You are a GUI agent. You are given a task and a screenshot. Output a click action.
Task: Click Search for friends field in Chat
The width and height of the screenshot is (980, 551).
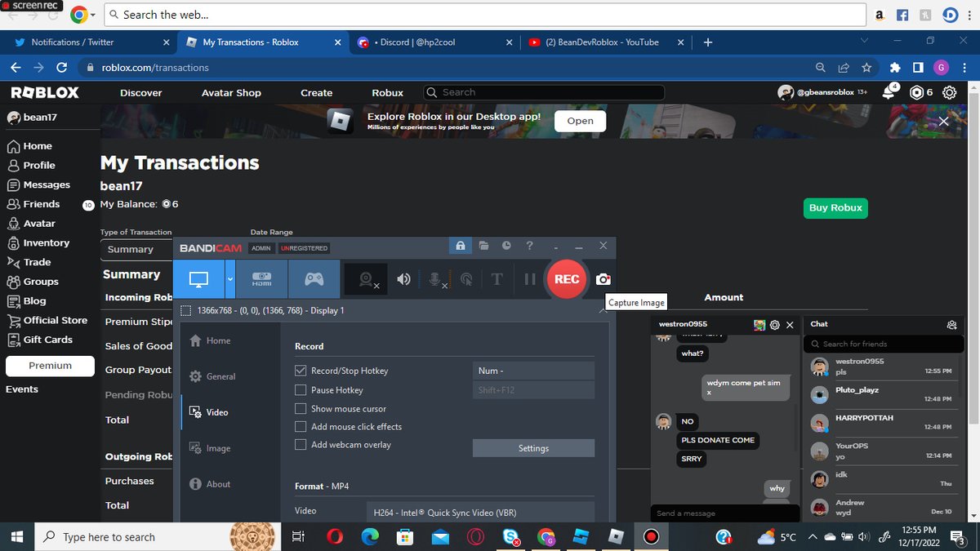tap(883, 344)
